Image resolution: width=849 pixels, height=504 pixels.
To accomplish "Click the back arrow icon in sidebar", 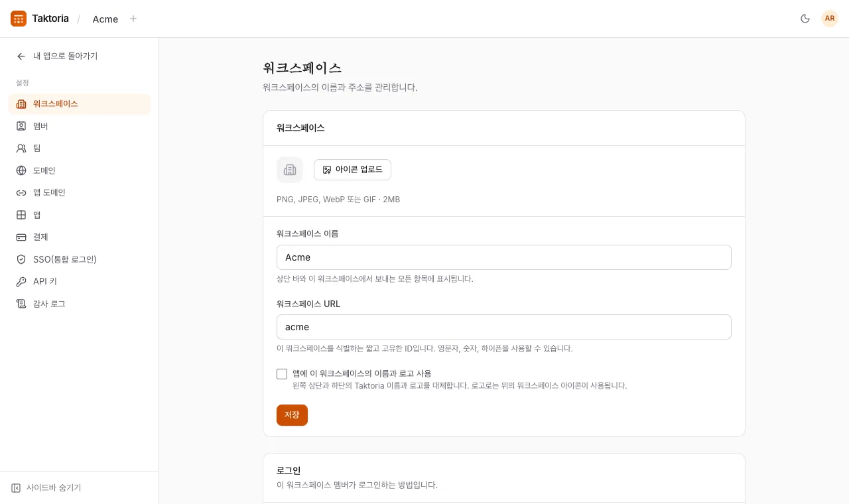I will pyautogui.click(x=21, y=56).
